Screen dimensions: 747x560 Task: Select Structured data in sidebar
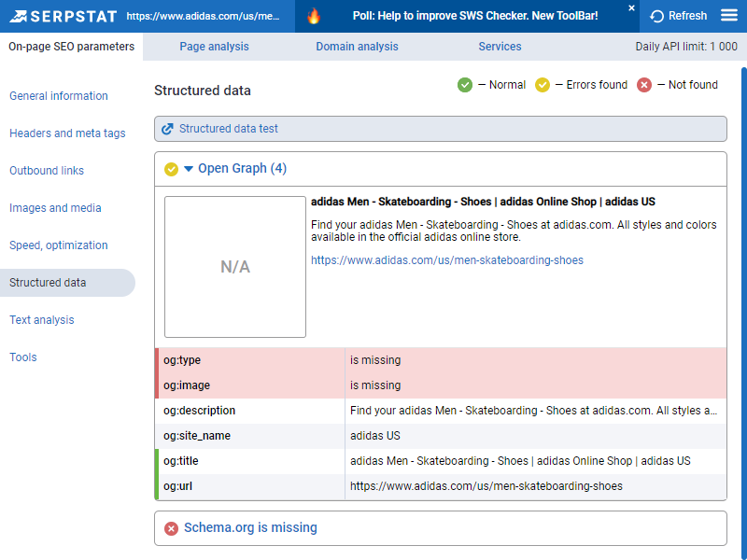[x=67, y=283]
